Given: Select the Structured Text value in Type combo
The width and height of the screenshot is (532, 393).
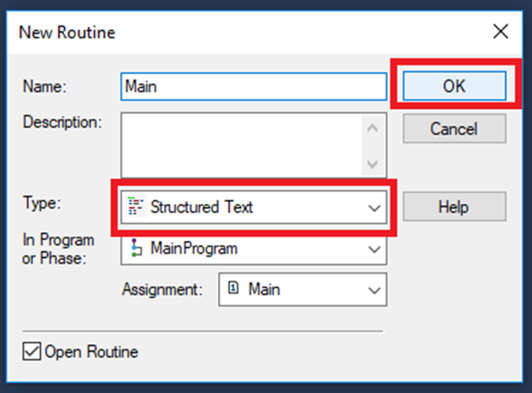Looking at the screenshot, I should pos(202,207).
